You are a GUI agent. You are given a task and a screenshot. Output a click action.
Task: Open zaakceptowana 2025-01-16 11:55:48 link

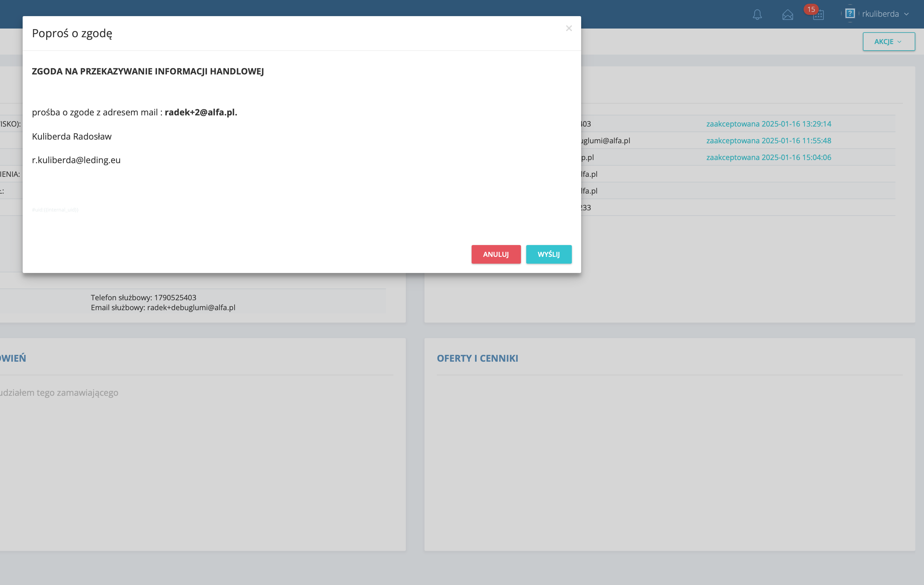pos(769,141)
